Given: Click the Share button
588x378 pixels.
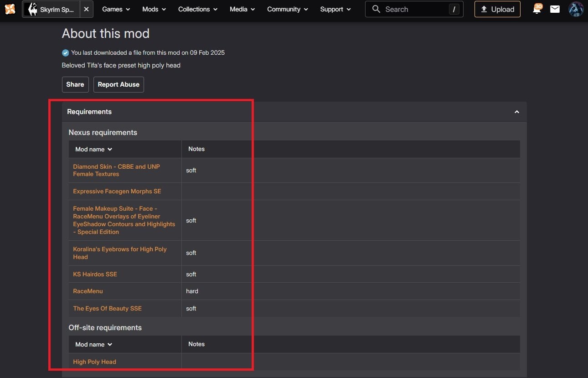Looking at the screenshot, I should tap(75, 84).
